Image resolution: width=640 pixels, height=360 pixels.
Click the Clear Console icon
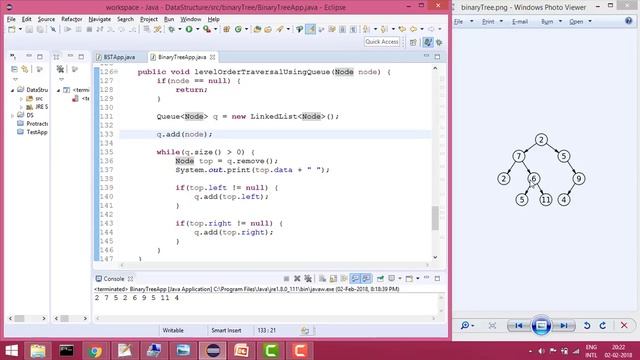pos(322,279)
